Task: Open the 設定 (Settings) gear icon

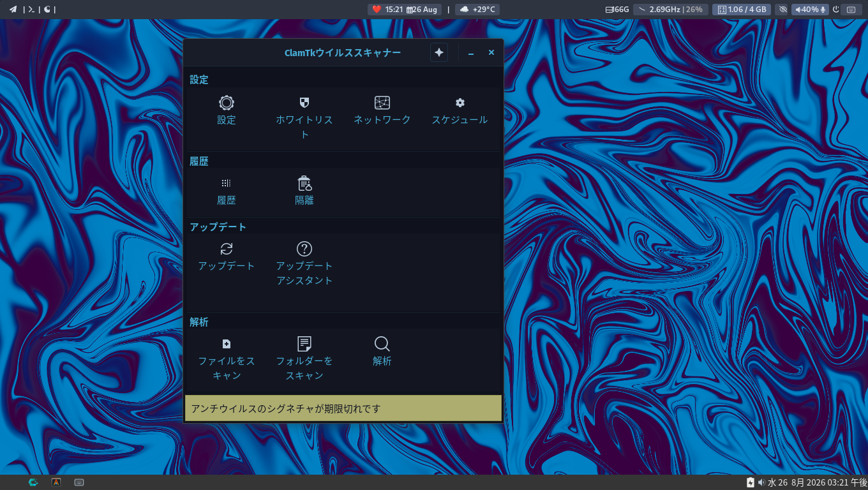Action: (227, 103)
